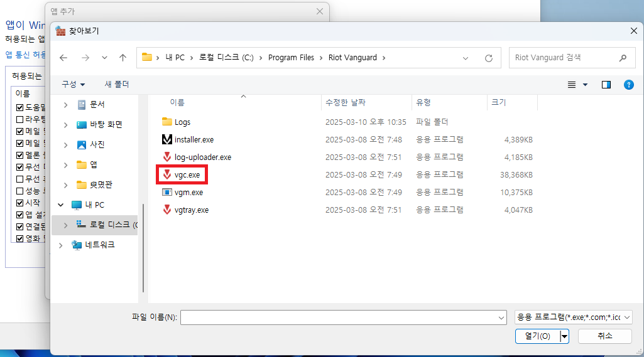Refresh the Riot Vanguard folder view

coord(489,58)
